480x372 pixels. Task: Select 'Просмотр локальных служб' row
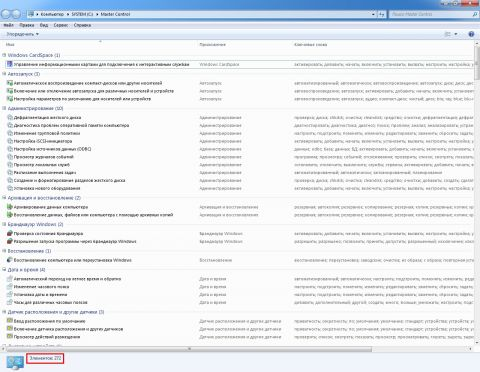click(x=240, y=165)
